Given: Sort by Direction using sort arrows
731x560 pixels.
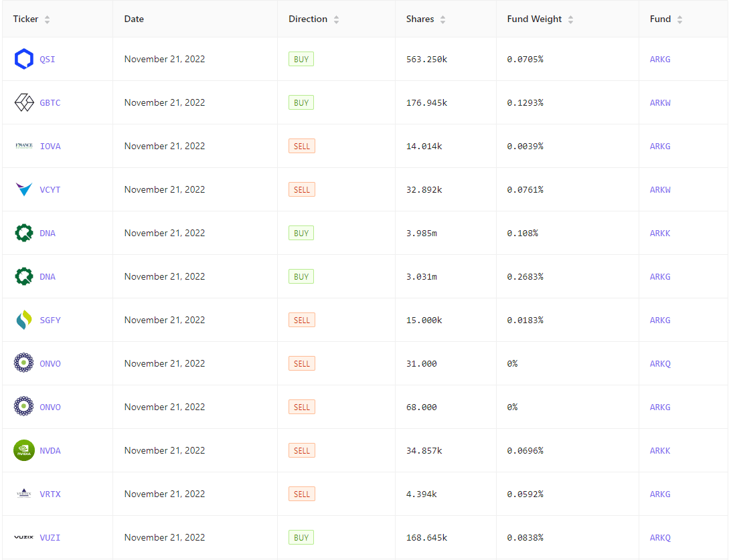Looking at the screenshot, I should click(336, 19).
